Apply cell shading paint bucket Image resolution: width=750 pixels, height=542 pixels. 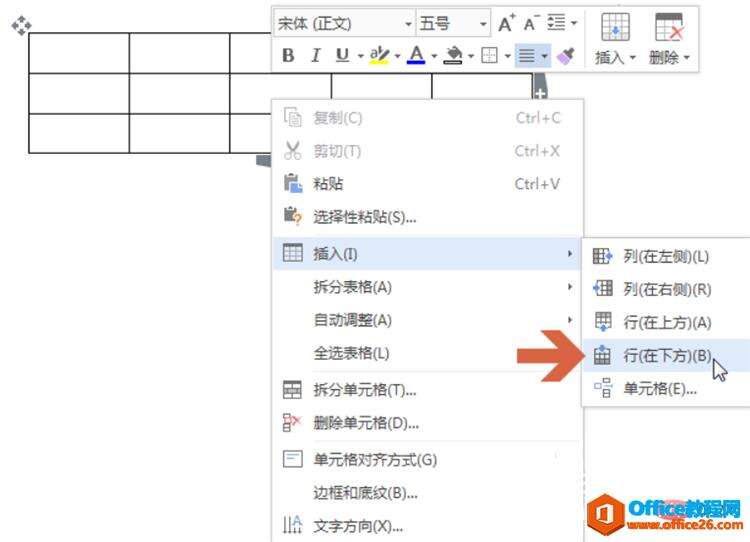pos(452,55)
